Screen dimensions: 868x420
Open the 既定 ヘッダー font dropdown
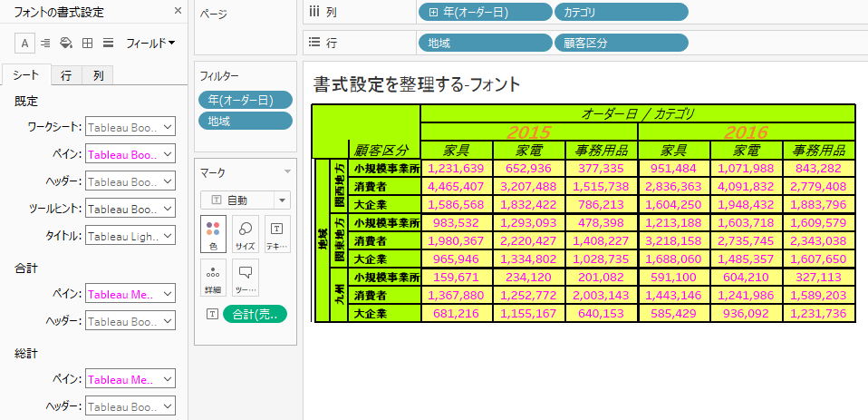130,181
